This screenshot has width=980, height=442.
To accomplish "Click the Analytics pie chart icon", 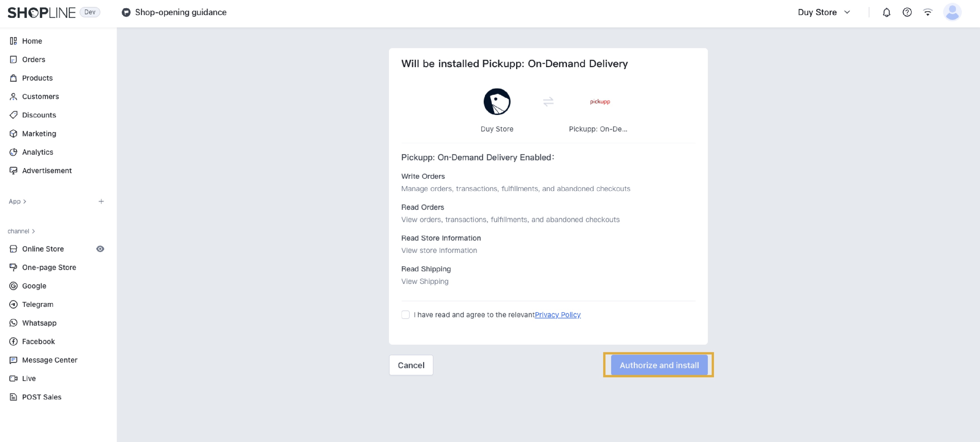I will point(13,152).
